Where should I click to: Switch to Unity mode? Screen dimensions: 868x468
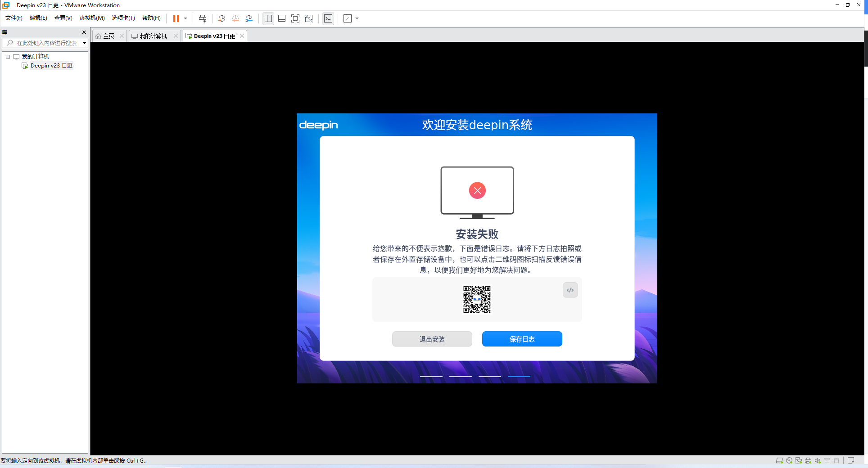click(309, 18)
